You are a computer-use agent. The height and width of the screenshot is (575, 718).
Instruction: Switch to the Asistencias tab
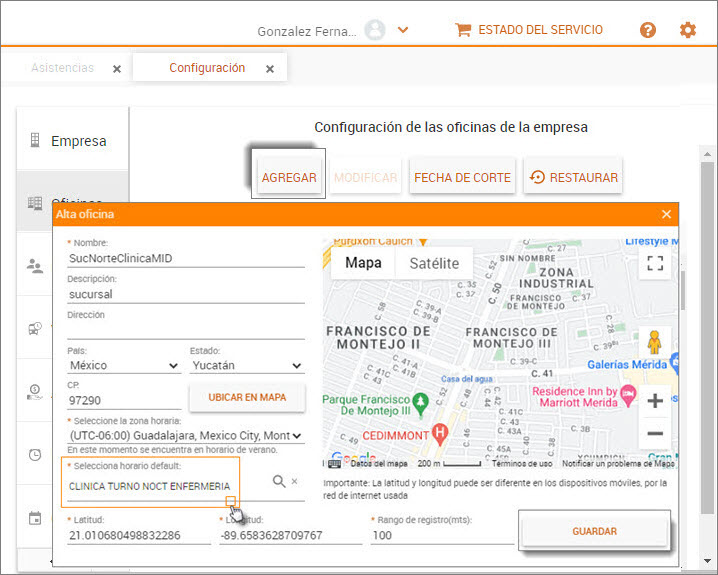(62, 68)
